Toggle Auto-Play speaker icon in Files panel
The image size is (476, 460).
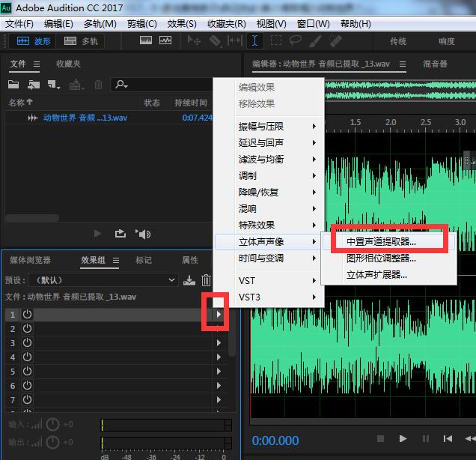[143, 234]
